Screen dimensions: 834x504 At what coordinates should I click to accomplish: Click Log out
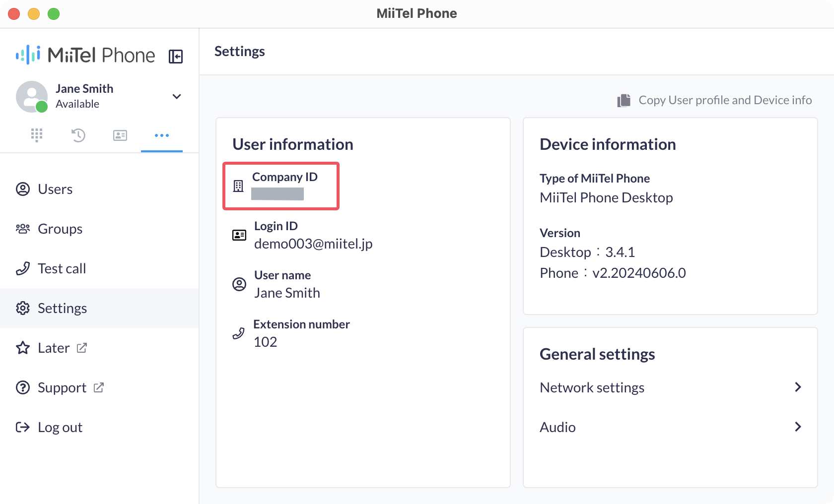tap(99, 427)
